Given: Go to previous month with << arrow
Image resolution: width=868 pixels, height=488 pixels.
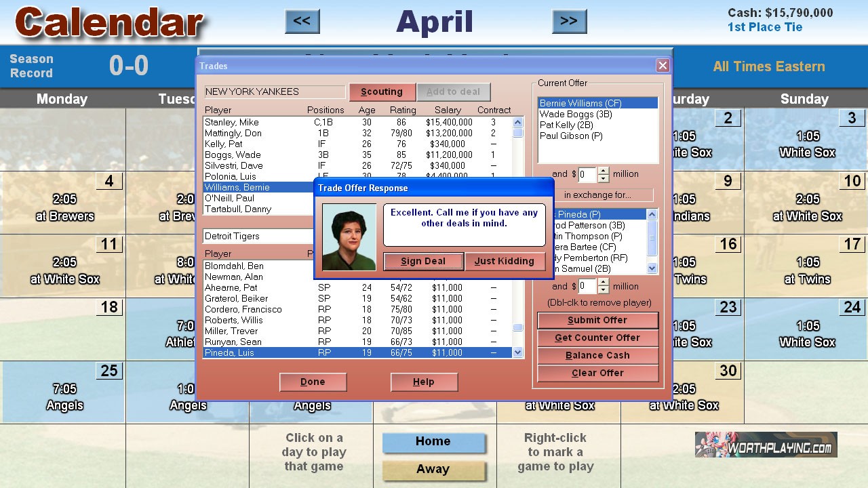Looking at the screenshot, I should tap(302, 21).
